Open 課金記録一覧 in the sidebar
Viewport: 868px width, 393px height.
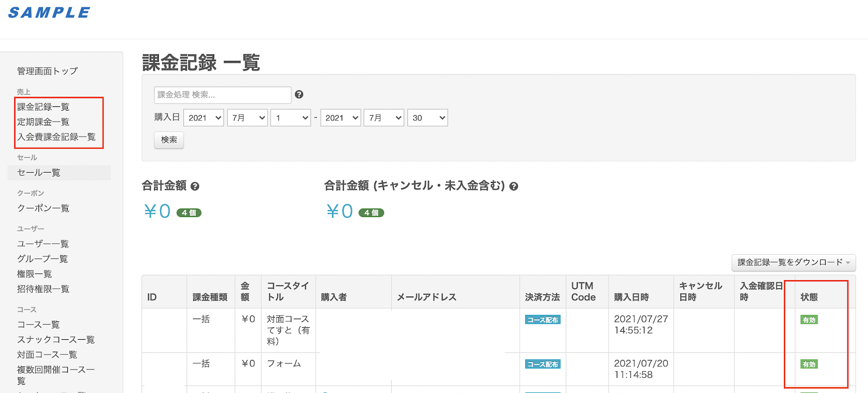pos(43,107)
